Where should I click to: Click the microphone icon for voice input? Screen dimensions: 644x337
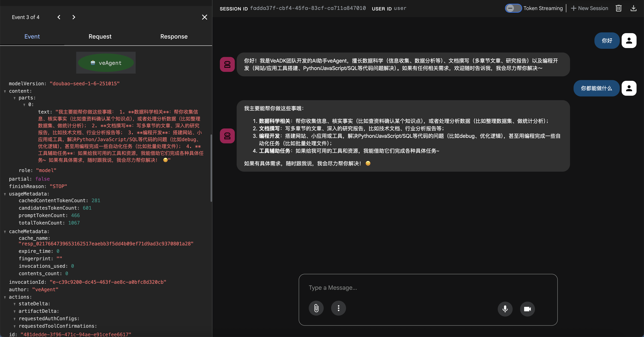505,309
